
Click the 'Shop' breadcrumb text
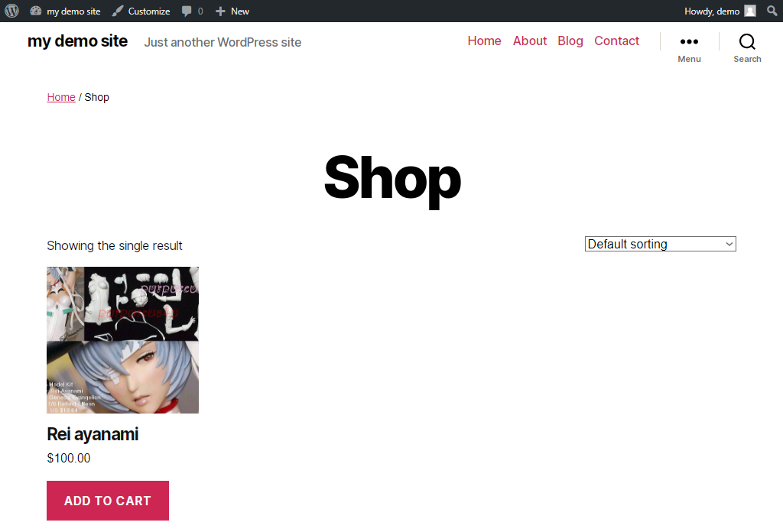tap(96, 97)
